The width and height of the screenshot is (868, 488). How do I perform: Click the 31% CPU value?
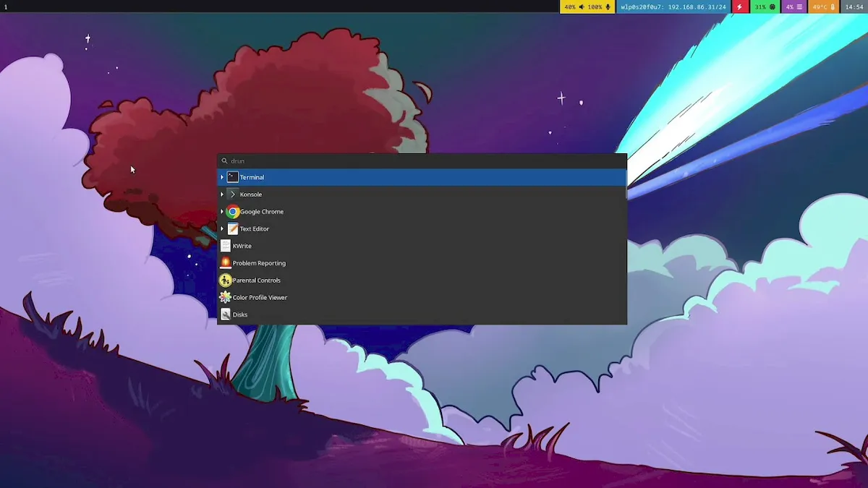pyautogui.click(x=761, y=7)
